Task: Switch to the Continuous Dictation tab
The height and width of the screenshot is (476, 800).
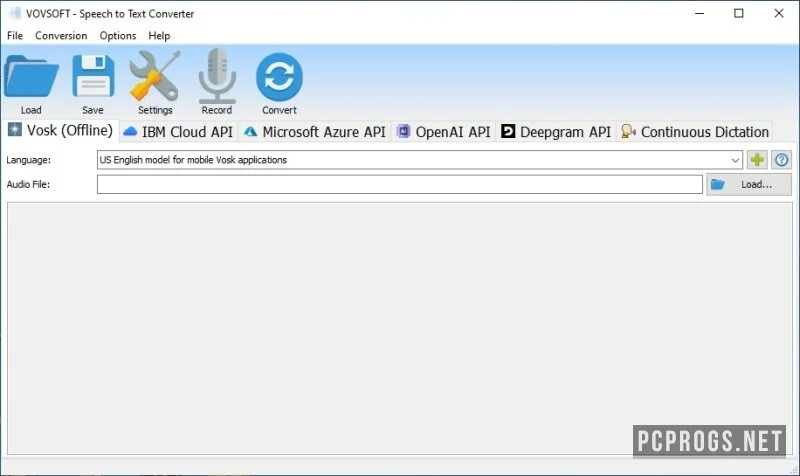Action: (695, 132)
